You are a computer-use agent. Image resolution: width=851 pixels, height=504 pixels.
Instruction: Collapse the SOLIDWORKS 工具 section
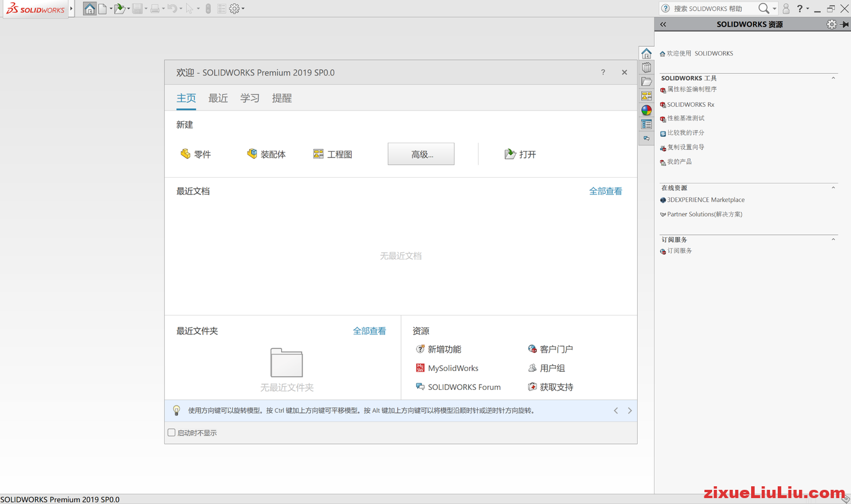tap(833, 77)
